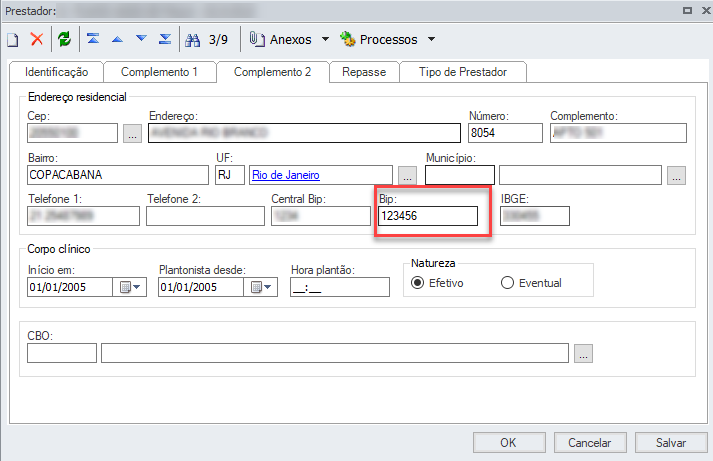Screen dimensions: 713x461
Task: Jump to first record arrow icon
Action: coord(93,39)
